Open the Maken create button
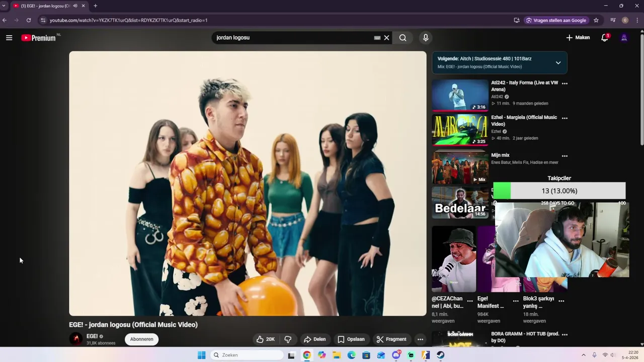Image resolution: width=644 pixels, height=362 pixels. (578, 38)
